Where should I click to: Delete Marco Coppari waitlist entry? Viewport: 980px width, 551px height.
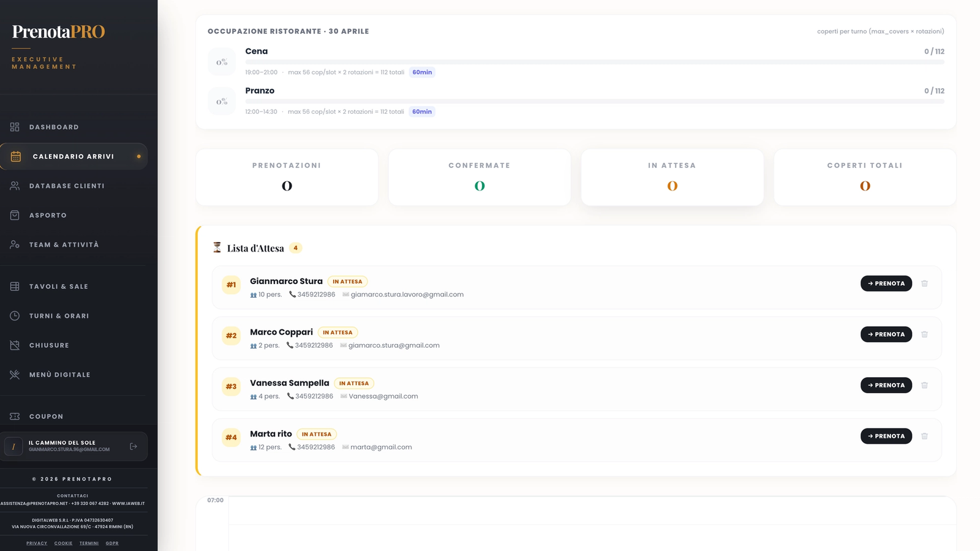[x=925, y=334]
